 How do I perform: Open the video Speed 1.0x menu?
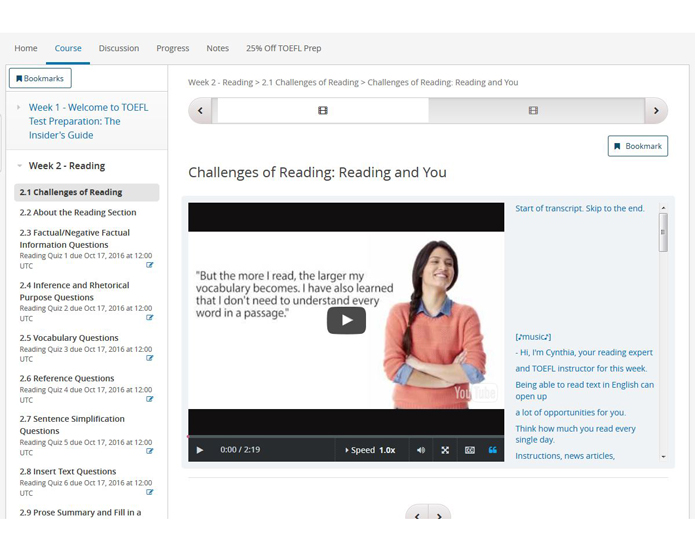pyautogui.click(x=370, y=450)
